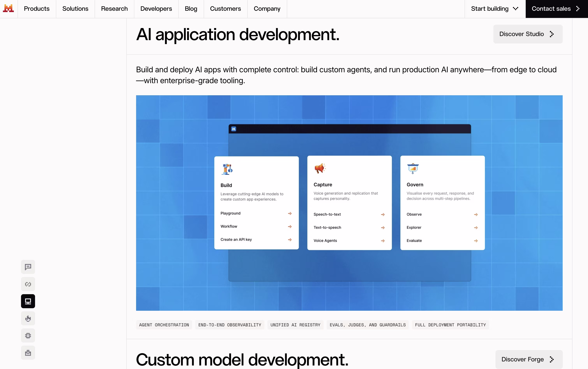Image resolution: width=588 pixels, height=369 pixels.
Task: Click the EVALS, JUDGES, AND GUARDRAILS tag
Action: tap(368, 325)
